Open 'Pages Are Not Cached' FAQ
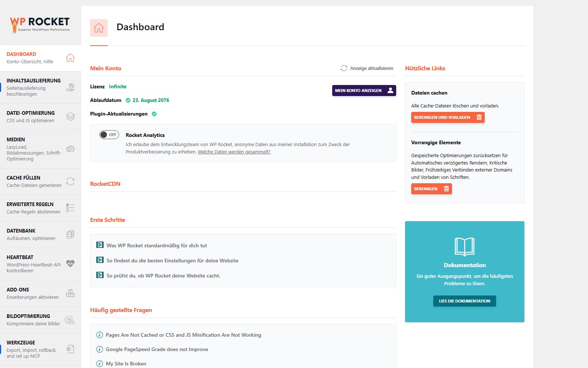 pyautogui.click(x=183, y=335)
